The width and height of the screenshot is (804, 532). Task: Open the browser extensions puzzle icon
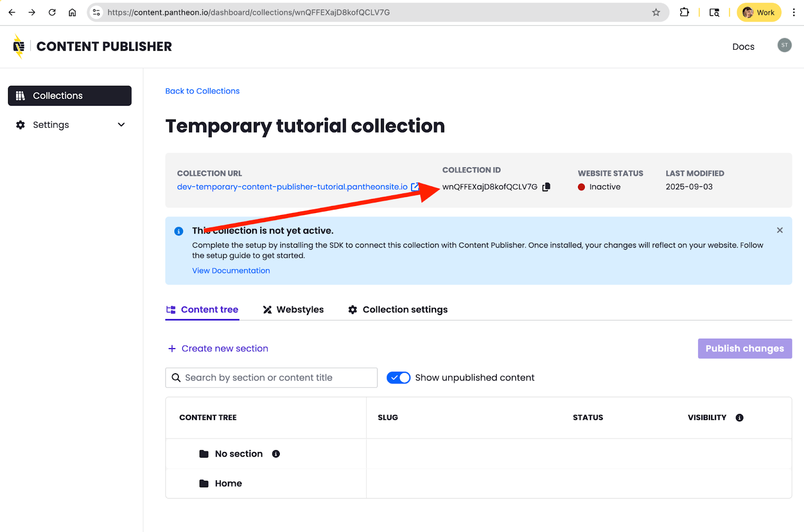coord(684,13)
